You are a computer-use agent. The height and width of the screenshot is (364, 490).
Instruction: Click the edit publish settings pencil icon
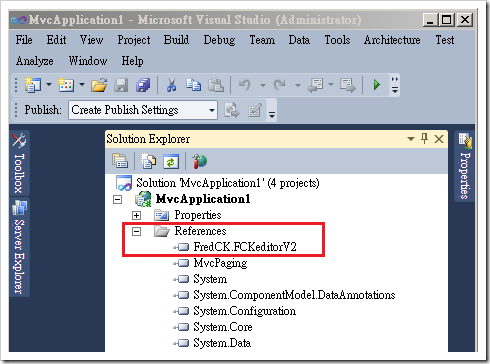255,110
